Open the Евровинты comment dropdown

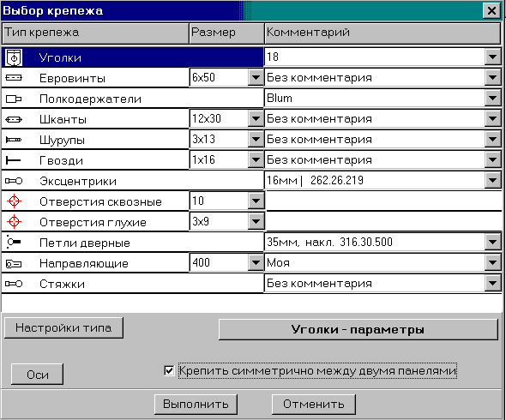[493, 77]
